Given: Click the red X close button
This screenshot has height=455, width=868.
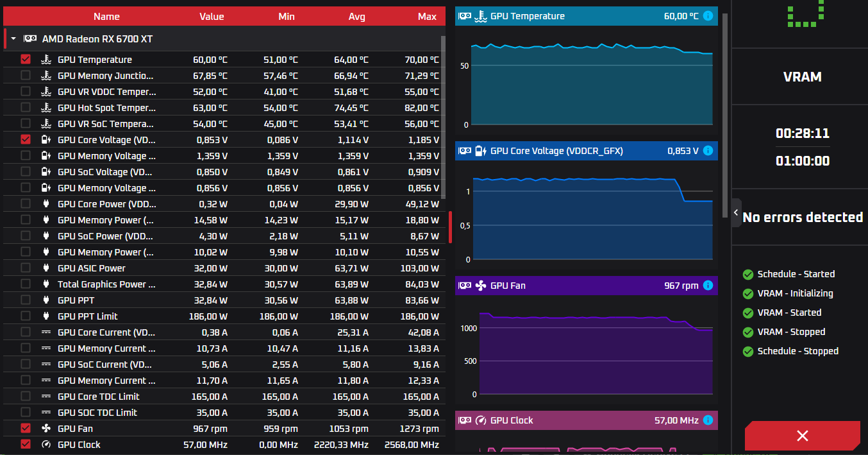Looking at the screenshot, I should (x=802, y=436).
